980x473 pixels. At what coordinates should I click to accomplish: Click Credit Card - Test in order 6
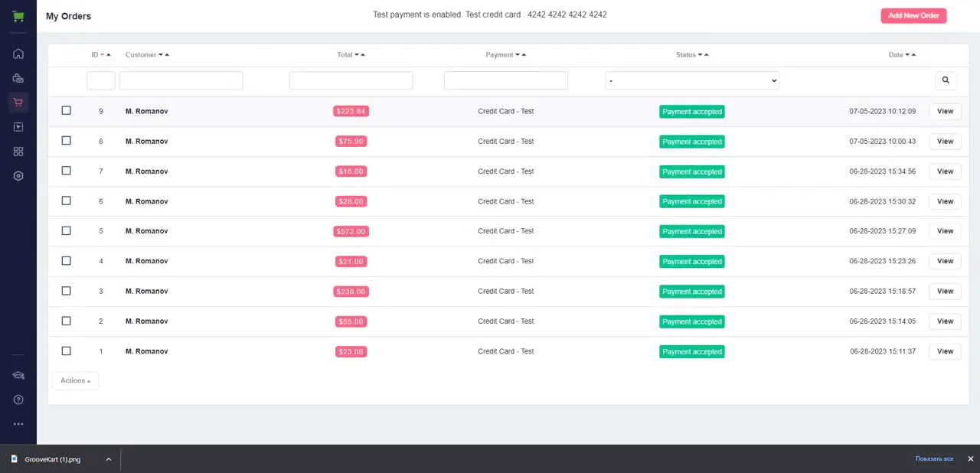click(506, 201)
